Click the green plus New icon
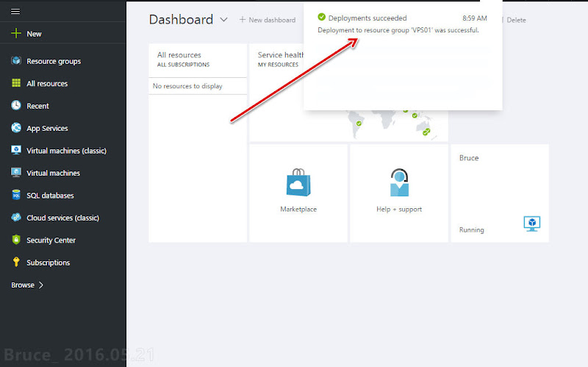588x367 pixels. click(16, 33)
